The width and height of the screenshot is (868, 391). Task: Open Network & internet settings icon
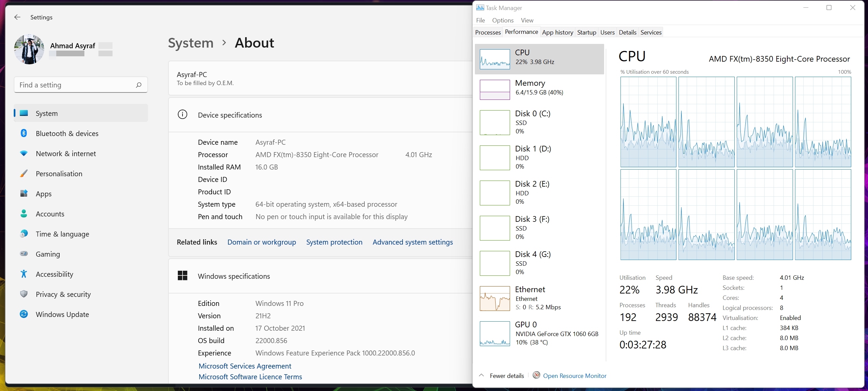click(23, 153)
